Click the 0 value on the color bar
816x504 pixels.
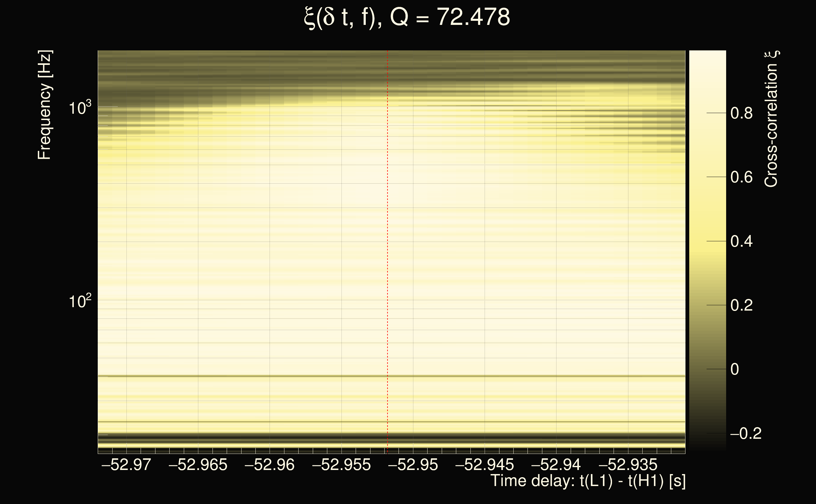tap(735, 369)
